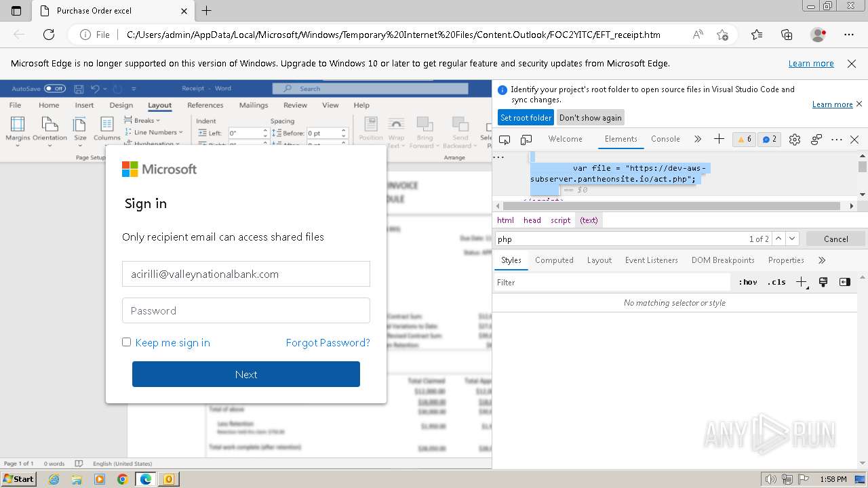Select head in the DOM breadcrumb
This screenshot has height=488, width=868.
click(x=532, y=220)
